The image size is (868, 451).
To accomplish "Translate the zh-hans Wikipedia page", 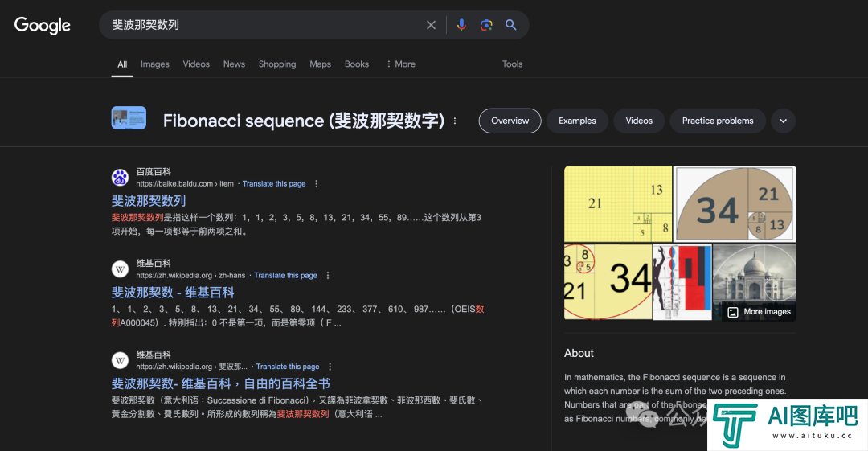I will pos(285,276).
